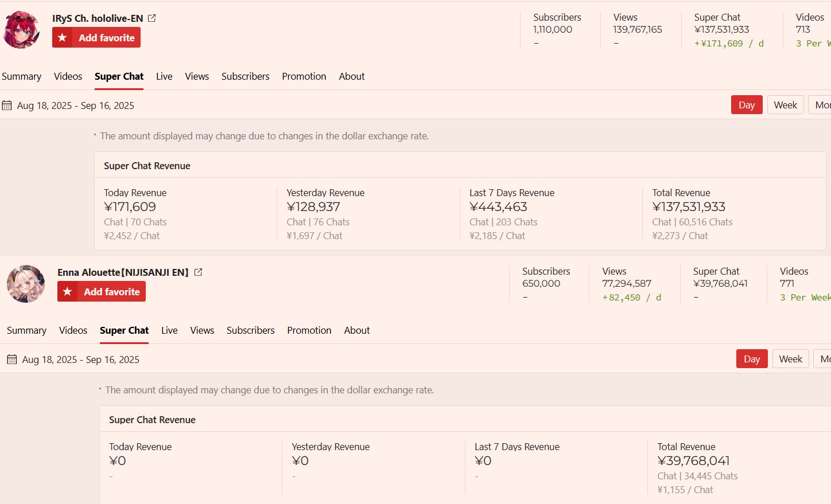Open IRyS date range Aug 18 - Sep 16
The height and width of the screenshot is (504, 831).
coord(76,106)
